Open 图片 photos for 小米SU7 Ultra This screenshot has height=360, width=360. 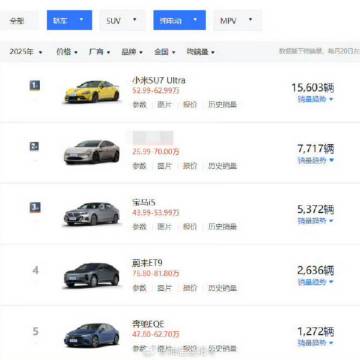coord(165,104)
